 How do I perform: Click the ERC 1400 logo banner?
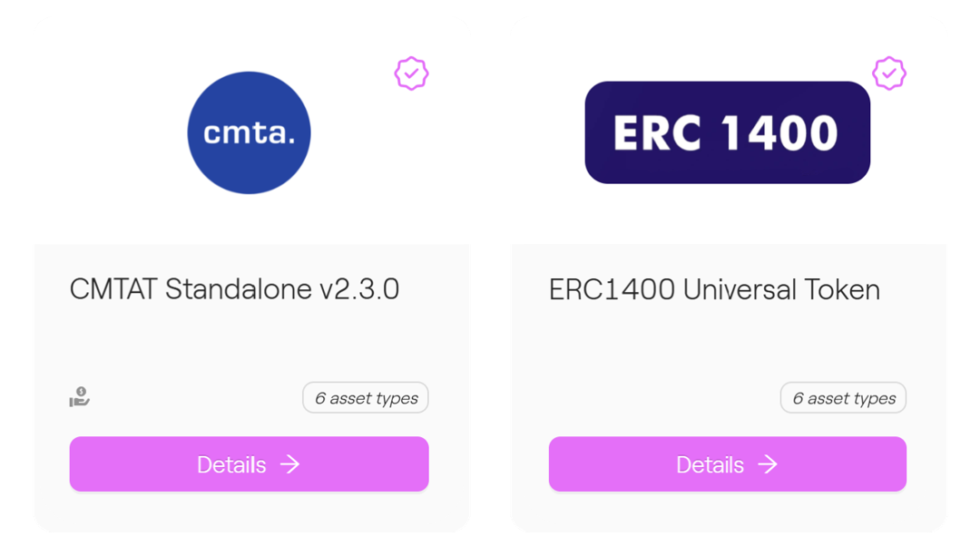[x=727, y=132]
